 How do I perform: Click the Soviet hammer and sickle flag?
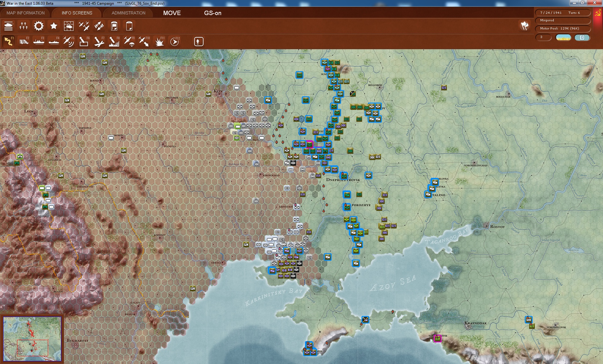[x=598, y=13]
